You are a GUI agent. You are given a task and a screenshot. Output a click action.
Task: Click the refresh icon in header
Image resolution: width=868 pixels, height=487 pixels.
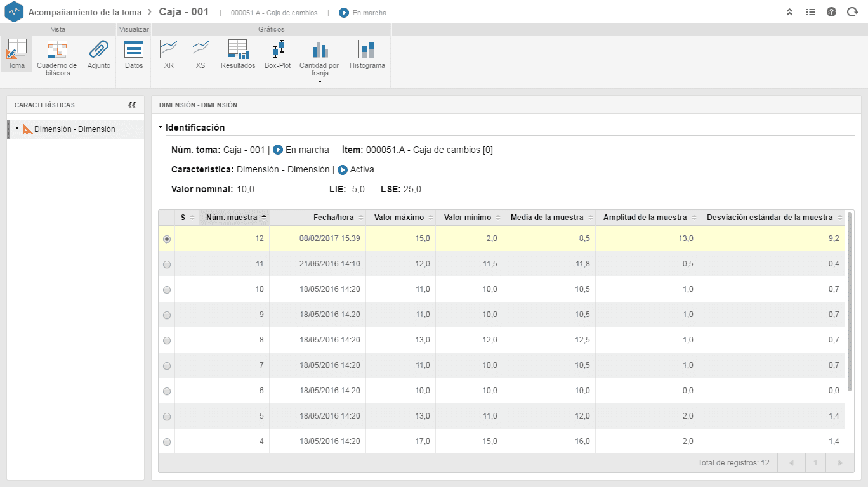click(x=852, y=12)
